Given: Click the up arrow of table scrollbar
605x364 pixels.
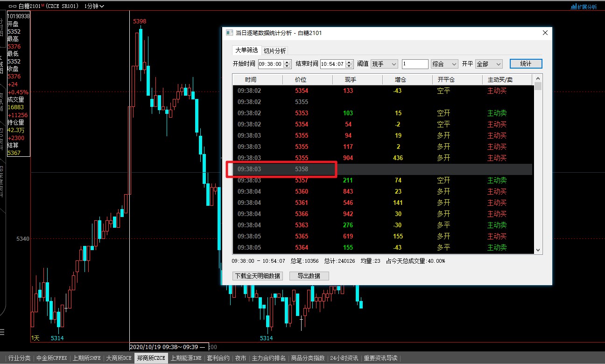Looking at the screenshot, I should click(x=538, y=78).
